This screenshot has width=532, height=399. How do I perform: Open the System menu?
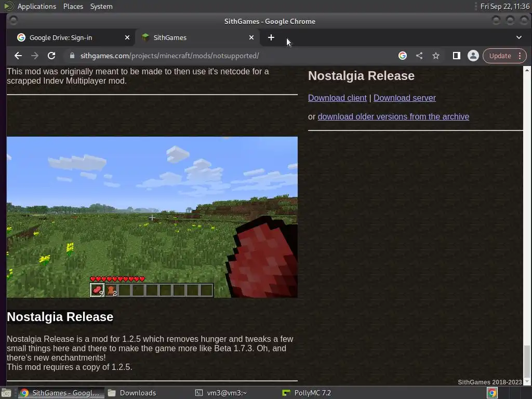(101, 6)
